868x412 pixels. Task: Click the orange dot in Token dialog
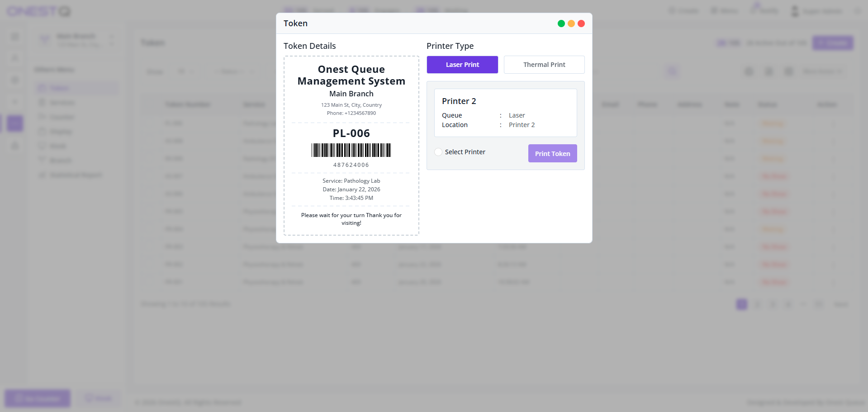tap(571, 24)
